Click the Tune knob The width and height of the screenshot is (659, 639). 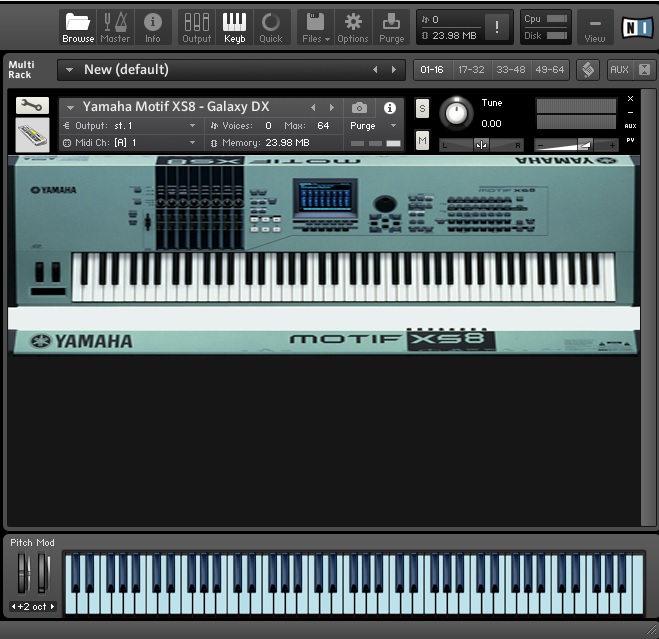tap(456, 113)
